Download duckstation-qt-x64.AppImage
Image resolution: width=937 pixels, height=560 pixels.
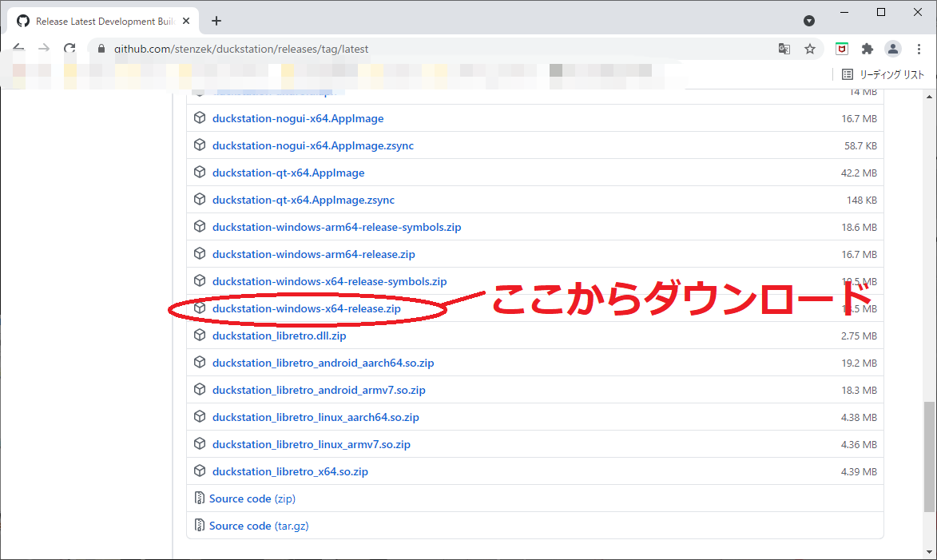288,173
